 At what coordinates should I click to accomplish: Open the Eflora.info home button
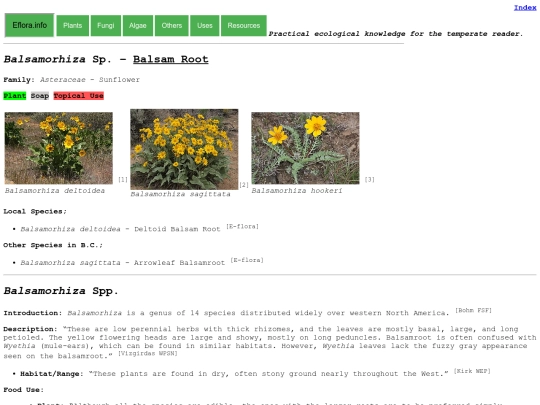point(29,25)
